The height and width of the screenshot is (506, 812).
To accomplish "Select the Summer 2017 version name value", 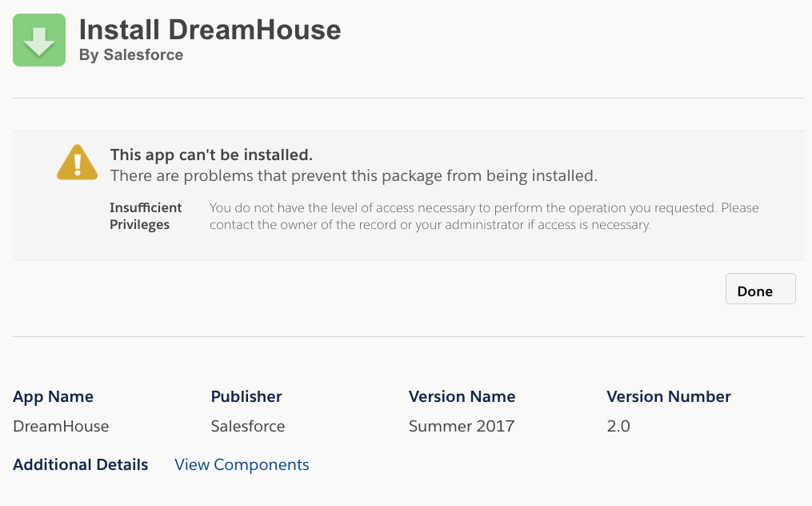I will point(461,426).
